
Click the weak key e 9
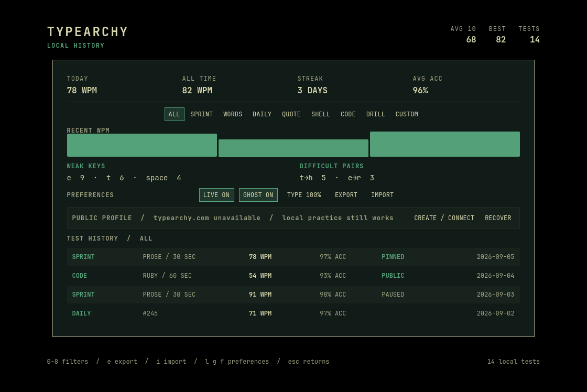coord(75,178)
